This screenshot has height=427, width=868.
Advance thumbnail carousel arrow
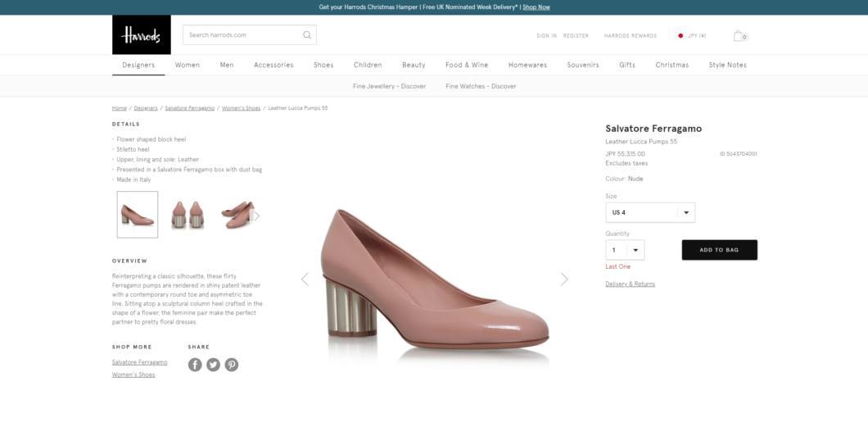[256, 216]
